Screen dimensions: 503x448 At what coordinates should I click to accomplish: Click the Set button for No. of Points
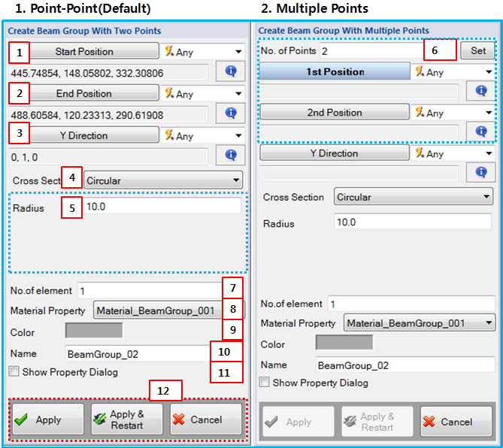click(477, 50)
